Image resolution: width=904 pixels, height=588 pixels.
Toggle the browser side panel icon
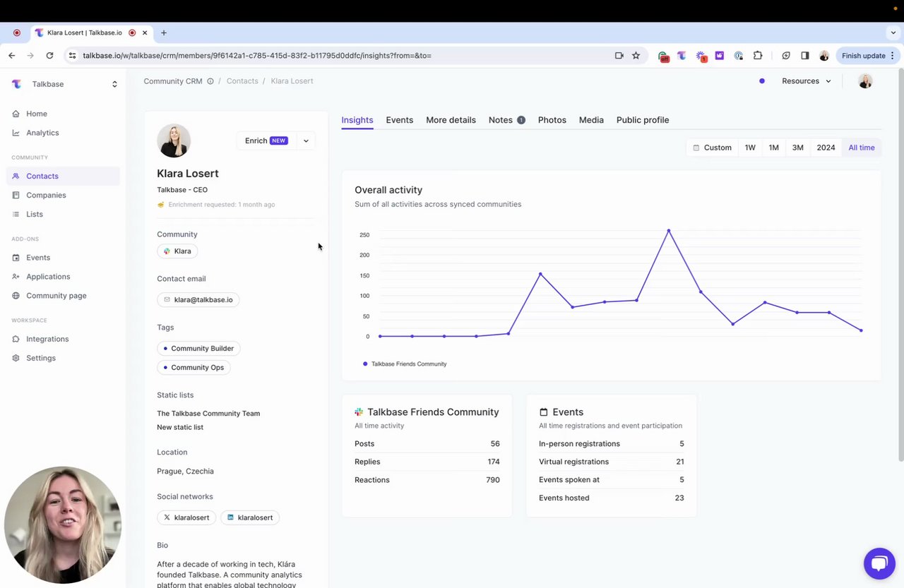click(x=804, y=55)
